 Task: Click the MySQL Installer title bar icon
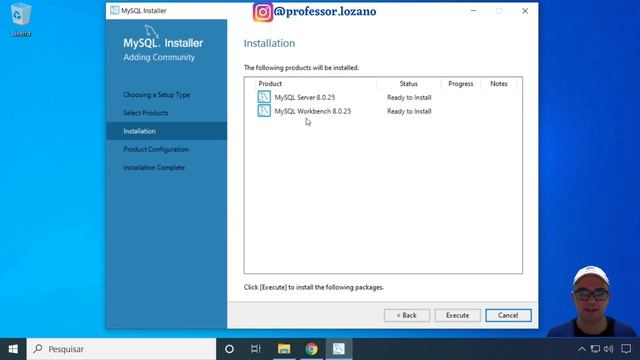click(115, 11)
